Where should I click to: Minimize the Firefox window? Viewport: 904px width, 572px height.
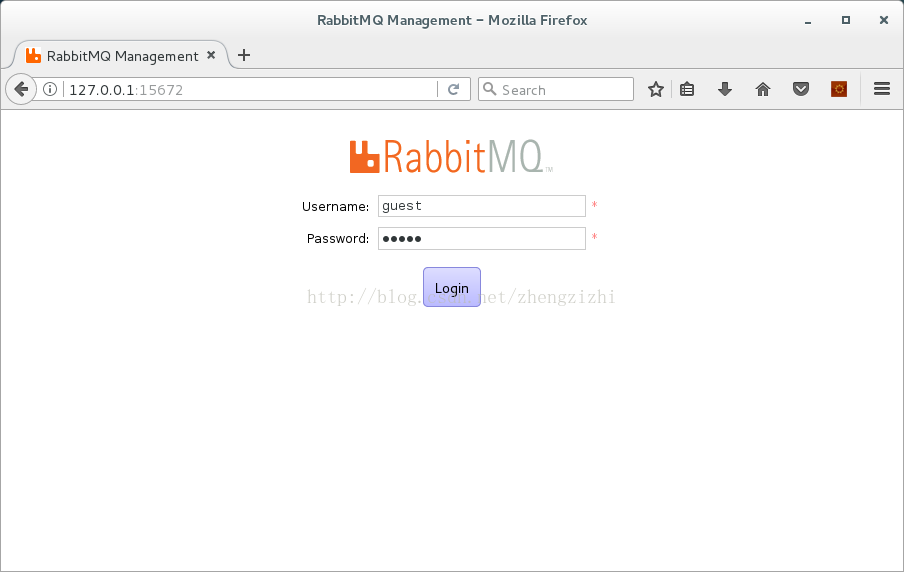(808, 21)
